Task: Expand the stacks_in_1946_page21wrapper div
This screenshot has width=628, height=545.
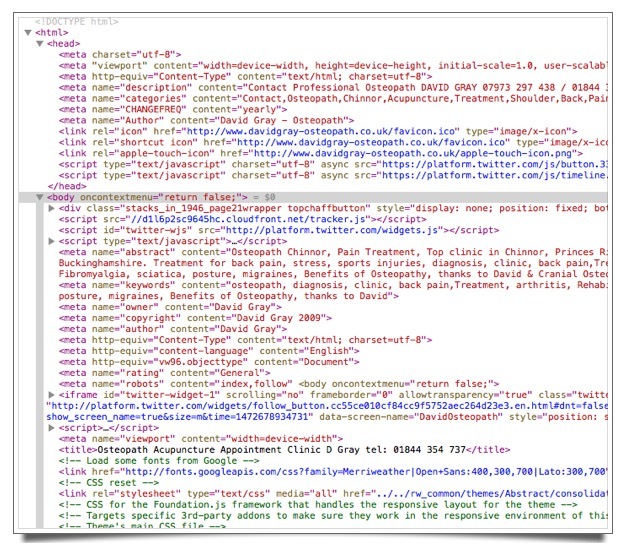Action: (x=51, y=208)
